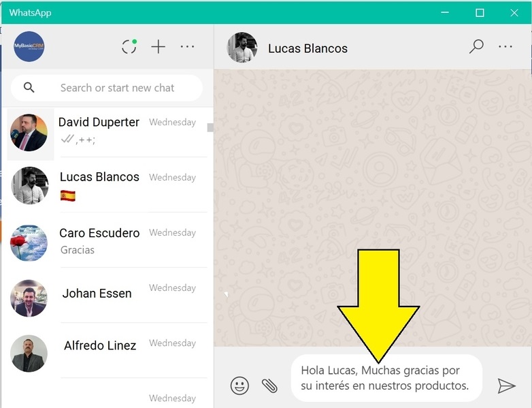Click the MyBasicCRM profile avatar
This screenshot has height=408, width=532.
(29, 47)
